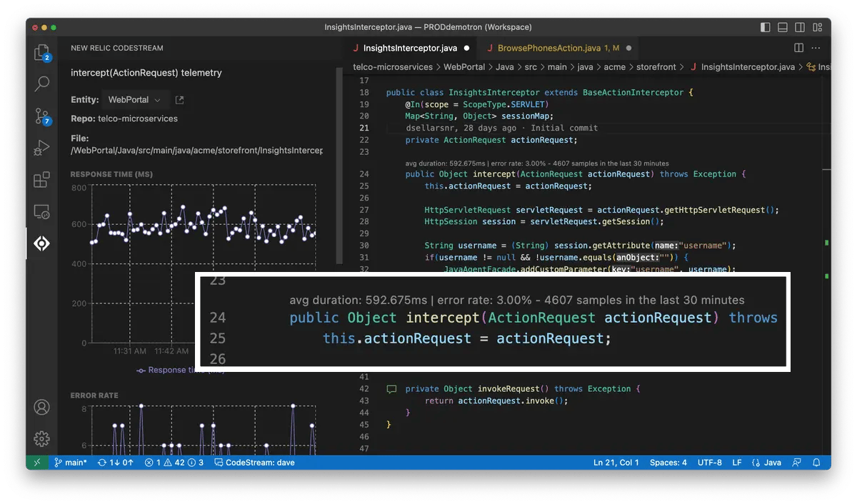The height and width of the screenshot is (504, 857).
Task: Toggle the bottom panel visibility
Action: click(783, 27)
